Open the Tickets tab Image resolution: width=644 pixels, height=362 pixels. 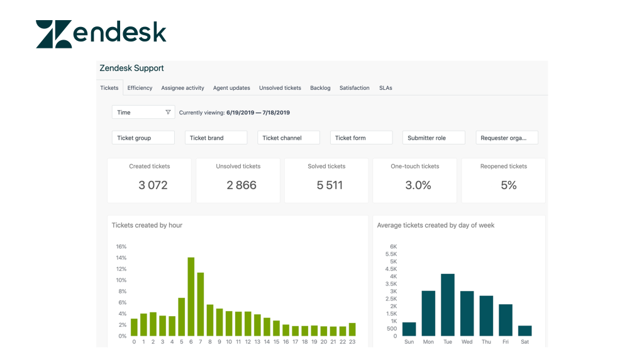coord(109,88)
